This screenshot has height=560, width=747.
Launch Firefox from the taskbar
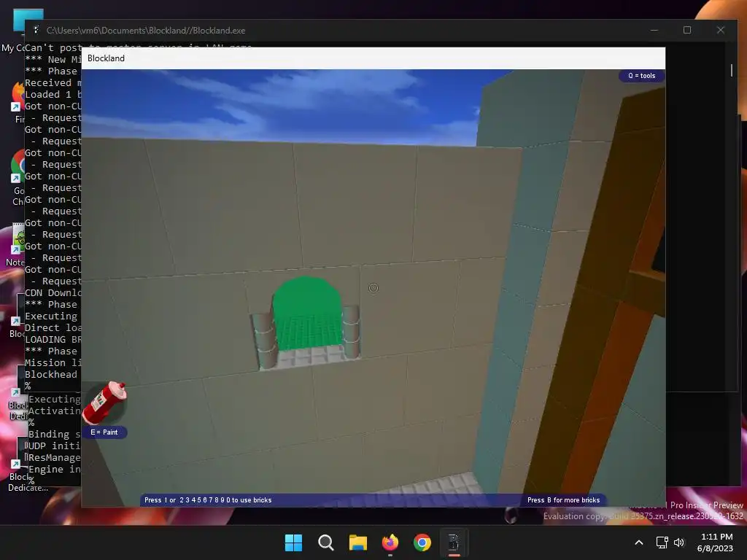[x=390, y=542]
